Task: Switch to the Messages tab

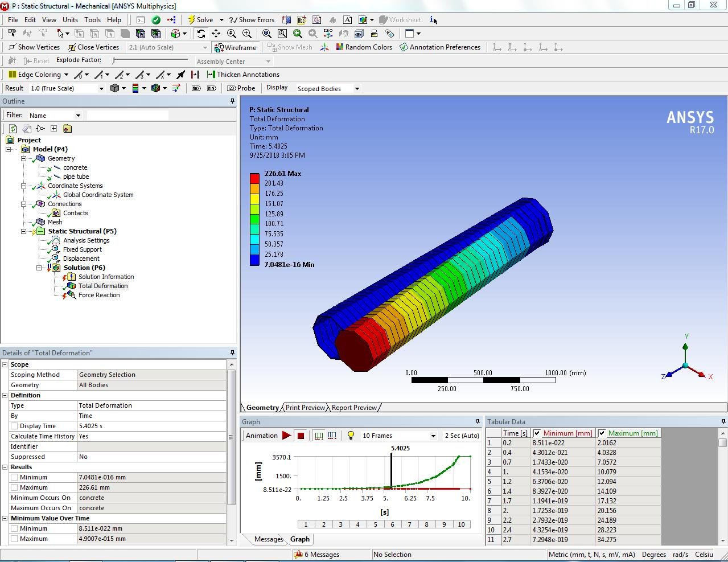Action: [269, 539]
